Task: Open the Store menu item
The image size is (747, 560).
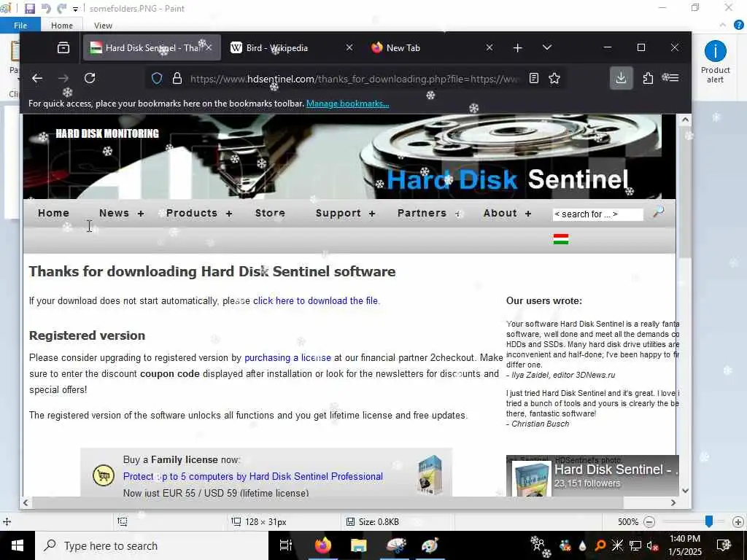Action: point(270,213)
